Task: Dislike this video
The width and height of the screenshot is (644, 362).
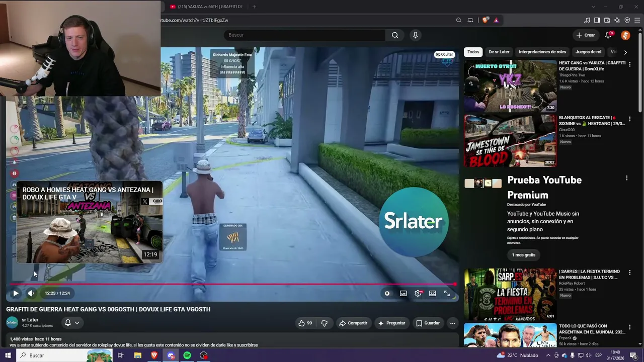Action: point(324,323)
